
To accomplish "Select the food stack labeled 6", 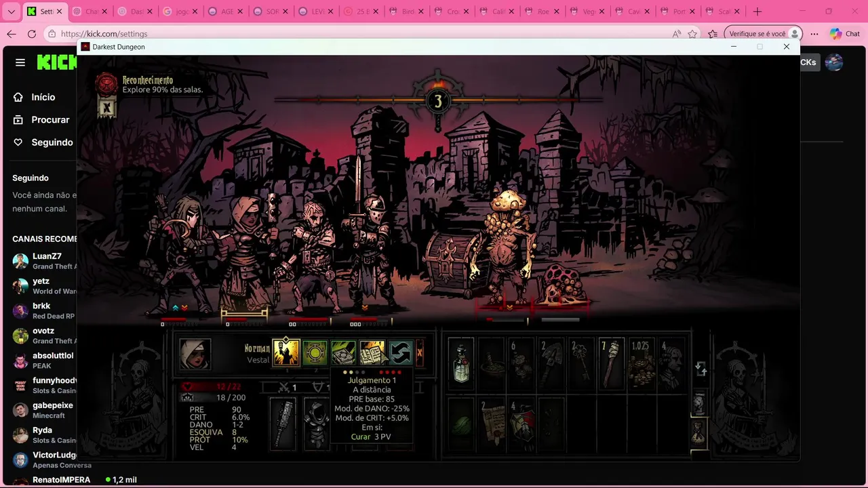I will pyautogui.click(x=521, y=365).
